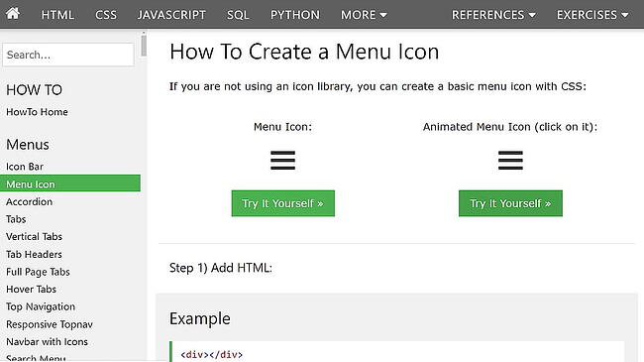Click the 'How To Create a Menu Icon' heading
The width and height of the screenshot is (644, 362).
304,52
